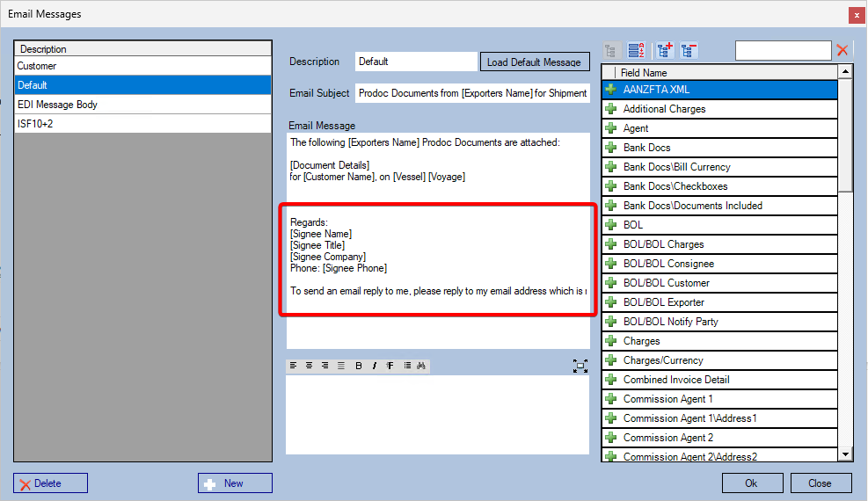Select BOL/BOL Notify Party field
Screen dimensions: 868x501
(719, 322)
